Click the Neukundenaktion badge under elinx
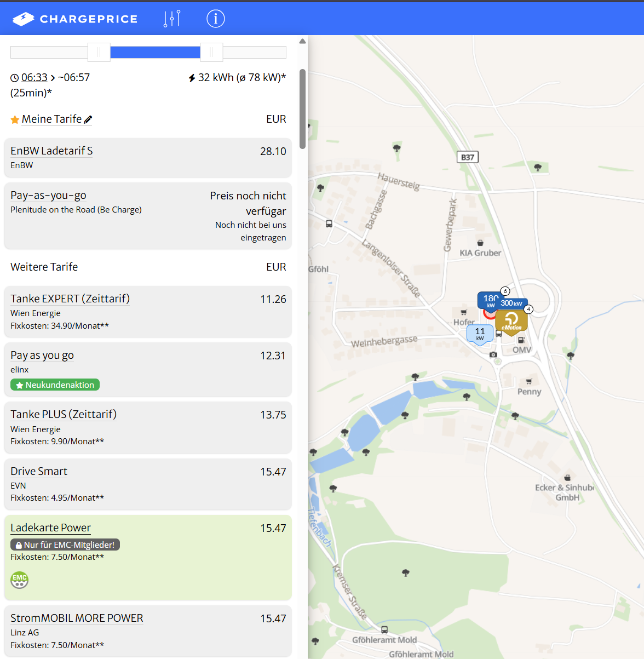644x659 pixels. [55, 385]
